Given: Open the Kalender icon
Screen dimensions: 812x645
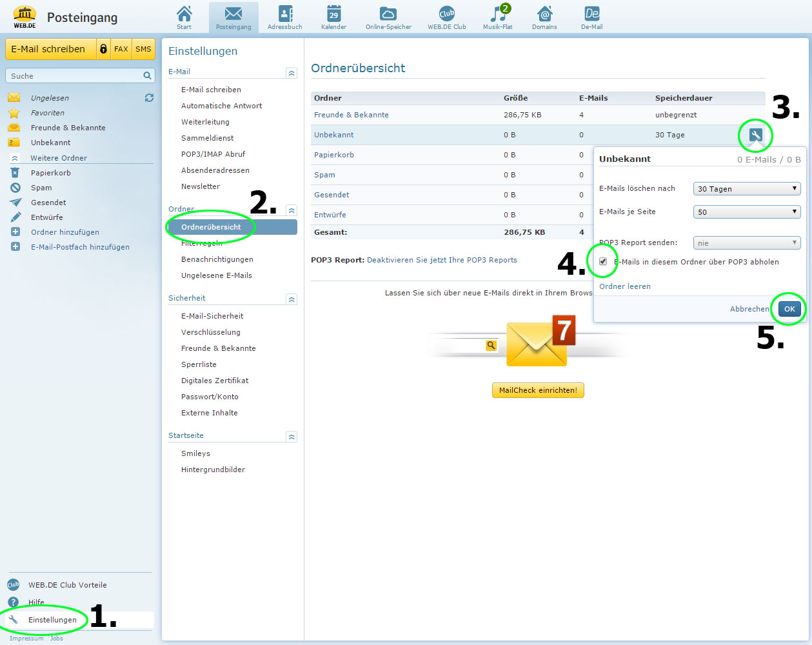Looking at the screenshot, I should tap(333, 14).
